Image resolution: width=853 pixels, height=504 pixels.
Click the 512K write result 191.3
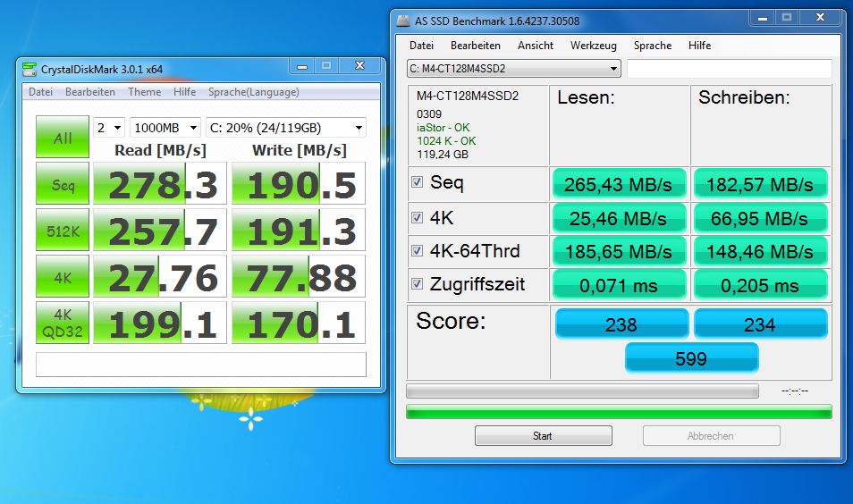(299, 230)
